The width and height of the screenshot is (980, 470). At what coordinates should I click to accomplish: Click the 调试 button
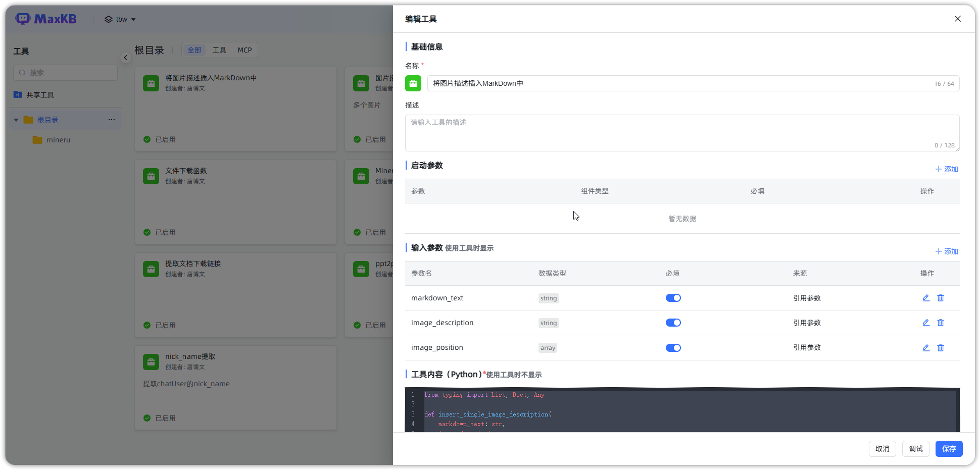(x=915, y=449)
